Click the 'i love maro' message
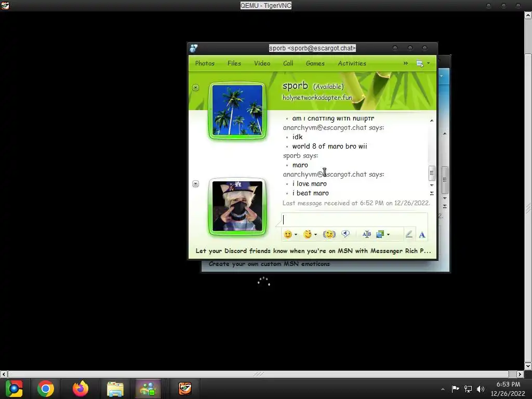 pos(310,183)
